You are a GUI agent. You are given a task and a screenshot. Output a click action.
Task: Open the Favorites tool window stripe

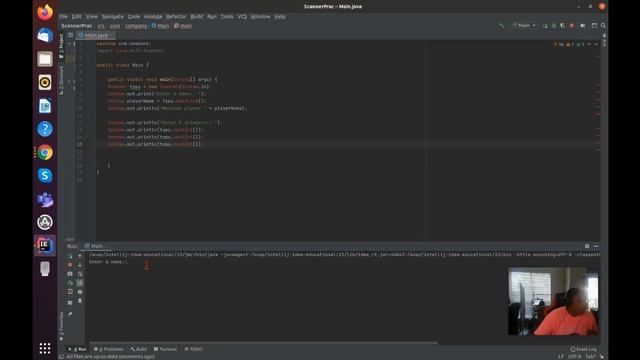pos(61,327)
